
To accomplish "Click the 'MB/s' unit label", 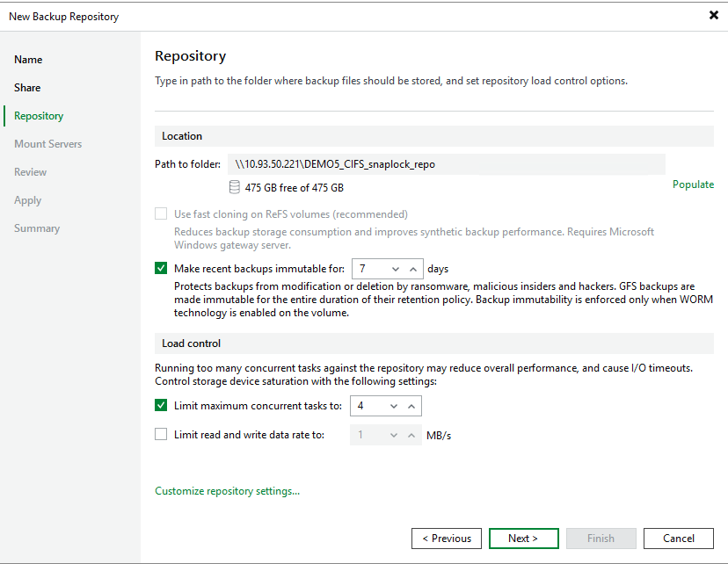I will click(x=439, y=435).
